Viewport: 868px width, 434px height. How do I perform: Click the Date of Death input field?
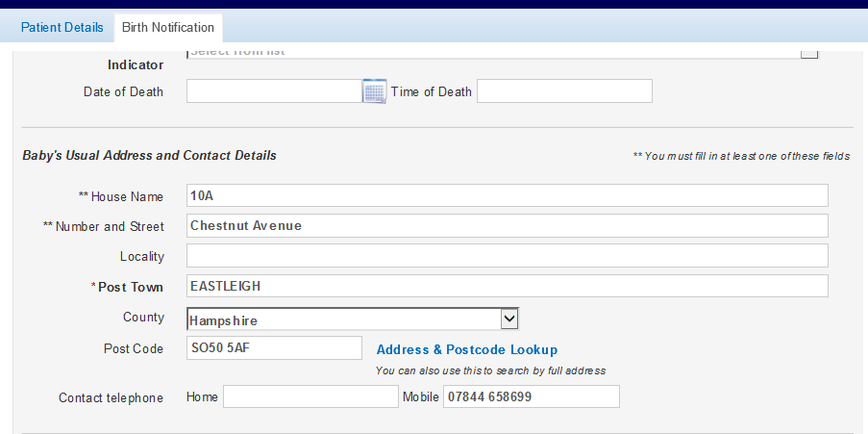pyautogui.click(x=275, y=90)
